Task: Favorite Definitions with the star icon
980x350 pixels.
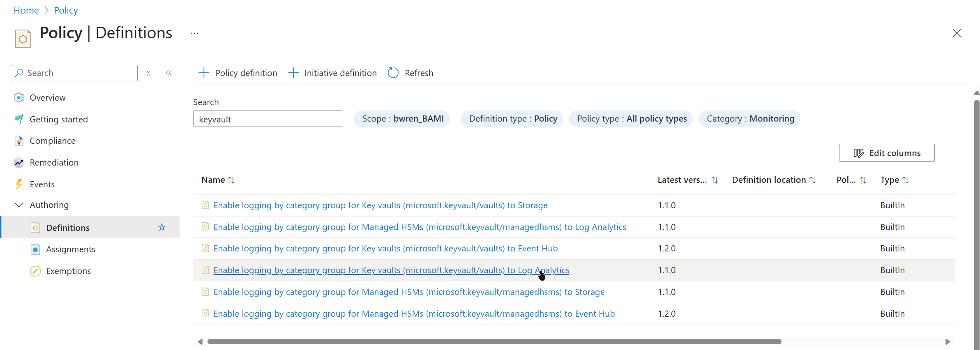Action: [162, 228]
